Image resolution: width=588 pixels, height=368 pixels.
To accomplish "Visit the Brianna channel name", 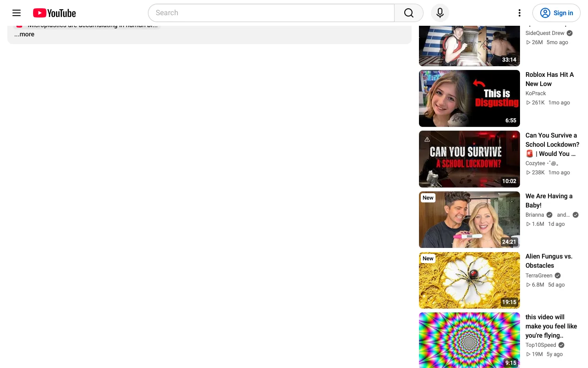I will click(535, 215).
